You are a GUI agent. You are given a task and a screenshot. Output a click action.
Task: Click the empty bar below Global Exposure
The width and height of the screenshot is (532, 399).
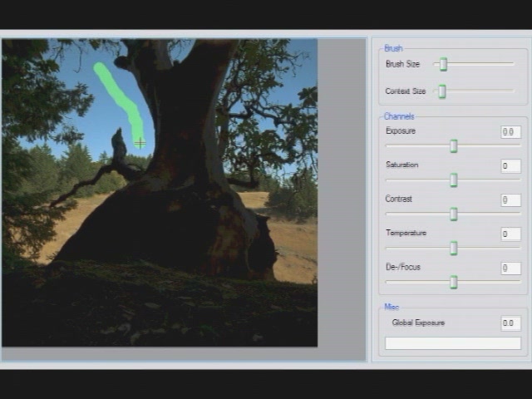[x=453, y=343]
